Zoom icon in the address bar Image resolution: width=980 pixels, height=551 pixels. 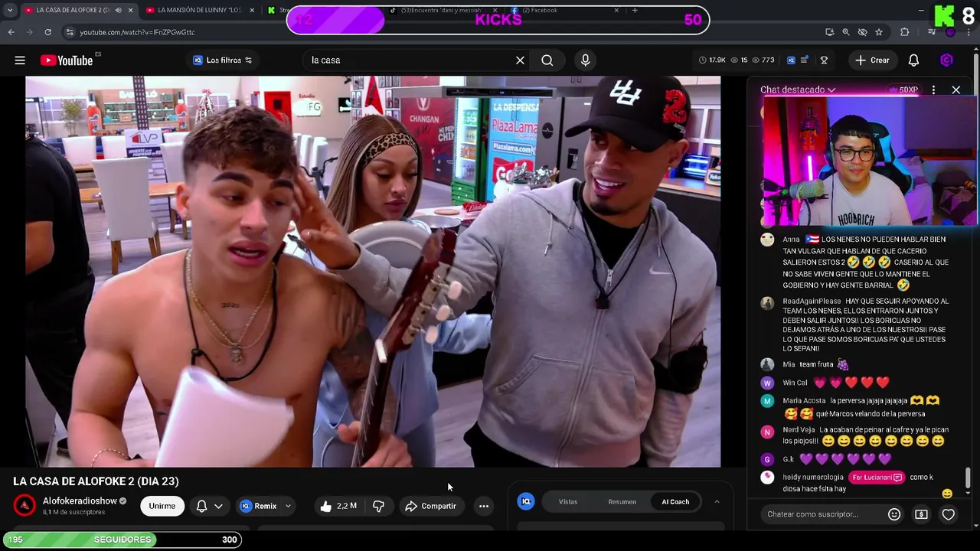click(x=846, y=32)
